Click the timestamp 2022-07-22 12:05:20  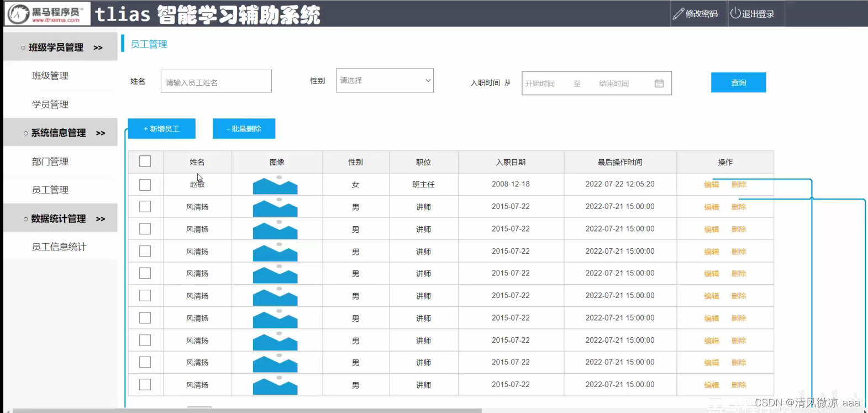[x=620, y=184]
